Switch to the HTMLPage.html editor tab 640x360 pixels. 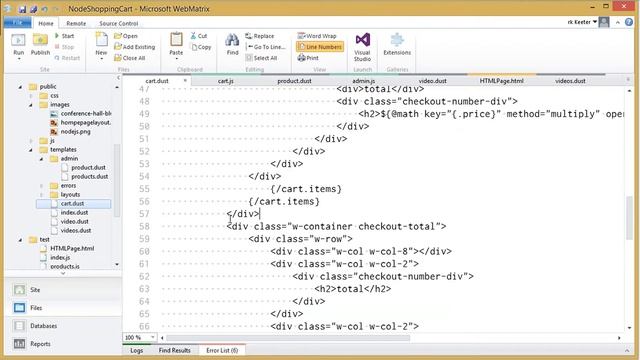(501, 81)
